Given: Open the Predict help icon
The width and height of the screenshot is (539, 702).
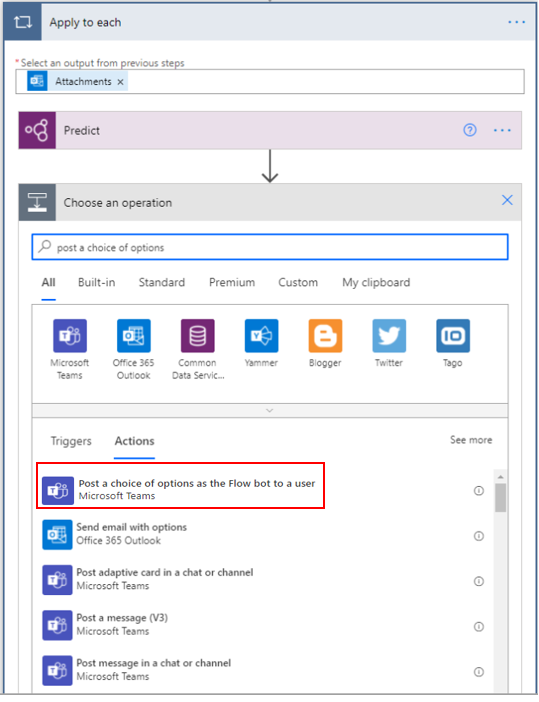Looking at the screenshot, I should pyautogui.click(x=470, y=130).
